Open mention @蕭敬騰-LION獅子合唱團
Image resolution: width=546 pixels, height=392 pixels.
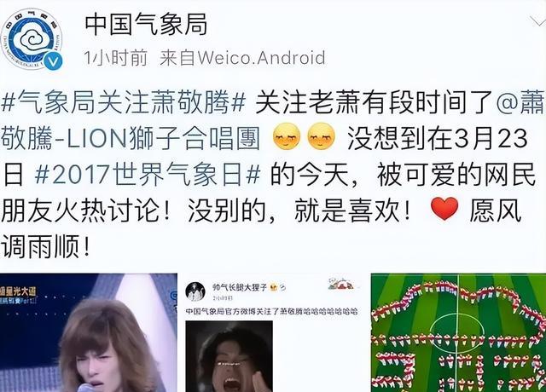click(x=272, y=120)
